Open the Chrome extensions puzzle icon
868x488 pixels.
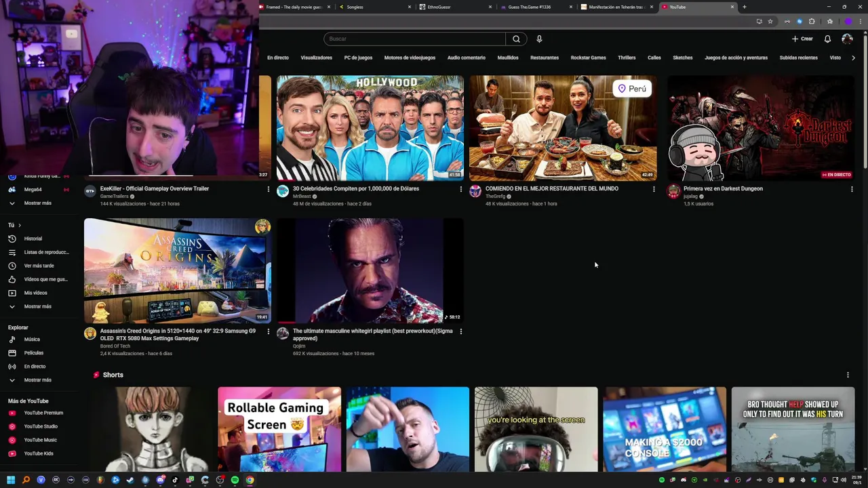(812, 21)
